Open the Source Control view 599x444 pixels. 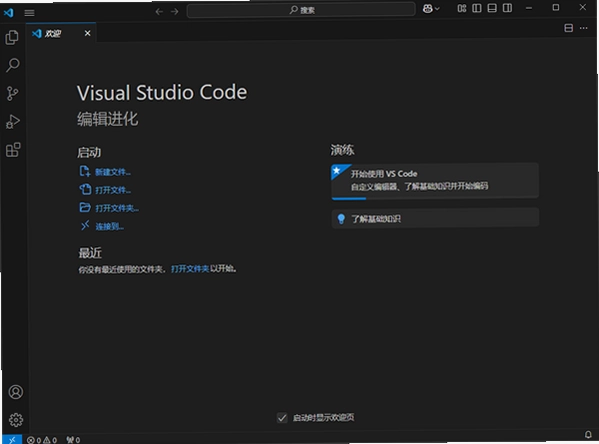(12, 93)
